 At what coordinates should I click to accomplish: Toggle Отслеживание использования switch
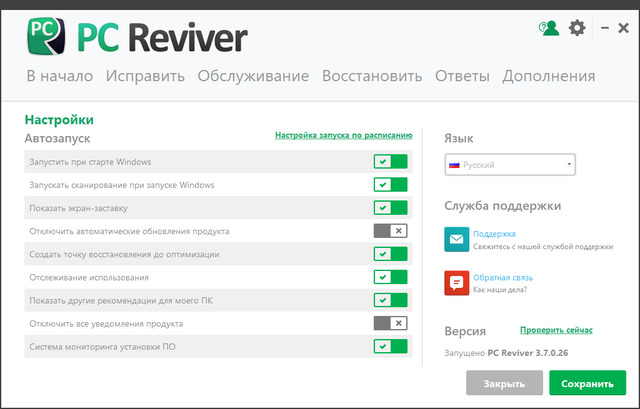coord(390,277)
